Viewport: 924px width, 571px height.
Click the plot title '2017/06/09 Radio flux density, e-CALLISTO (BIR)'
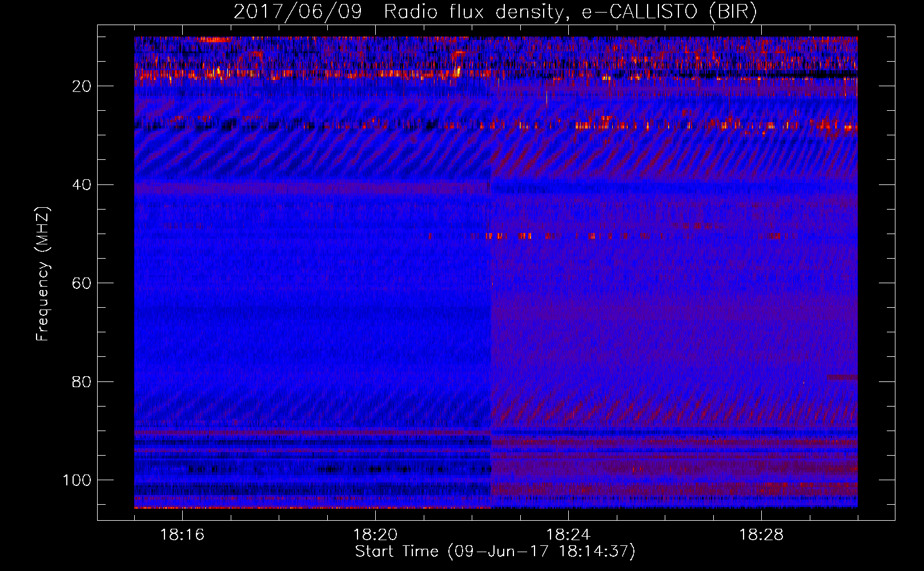click(x=495, y=12)
